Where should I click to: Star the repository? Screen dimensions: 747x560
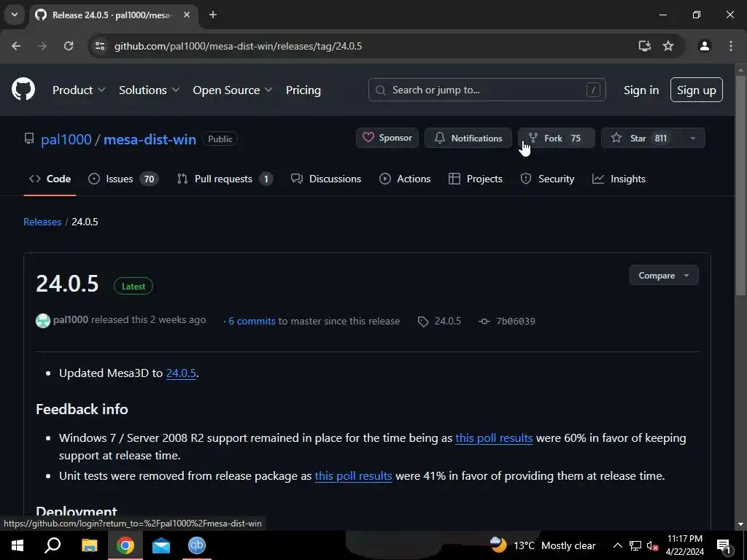point(640,138)
